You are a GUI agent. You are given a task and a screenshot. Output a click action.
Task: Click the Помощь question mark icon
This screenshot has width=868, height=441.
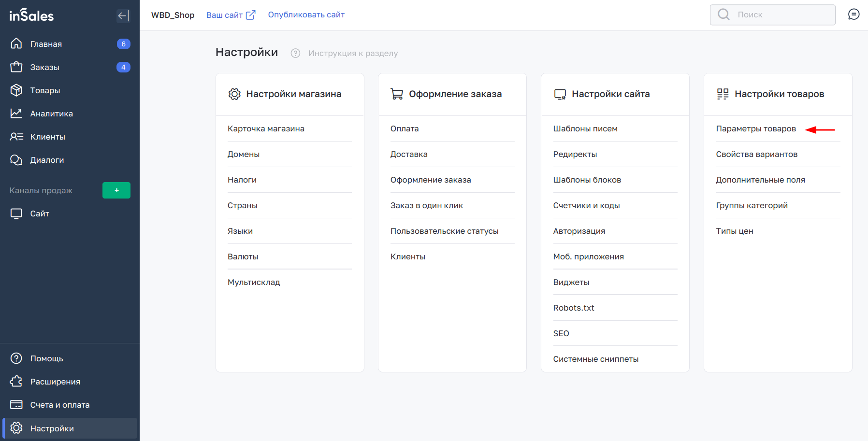[x=16, y=358]
